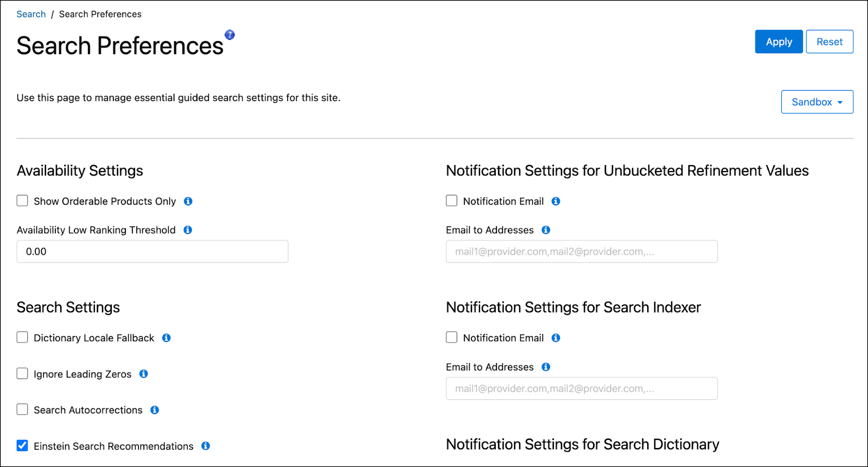Click info icon for Search Indexer Email to Addresses
The height and width of the screenshot is (467, 868).
546,367
